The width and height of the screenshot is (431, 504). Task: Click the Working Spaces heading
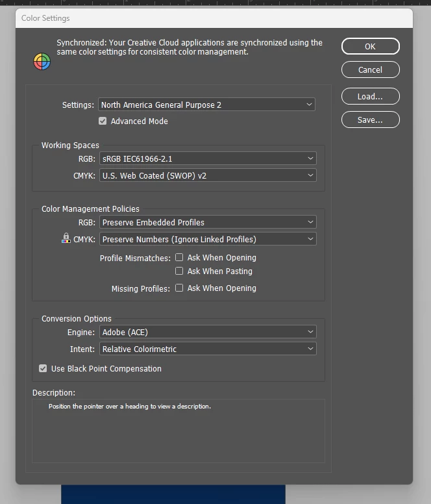[70, 145]
